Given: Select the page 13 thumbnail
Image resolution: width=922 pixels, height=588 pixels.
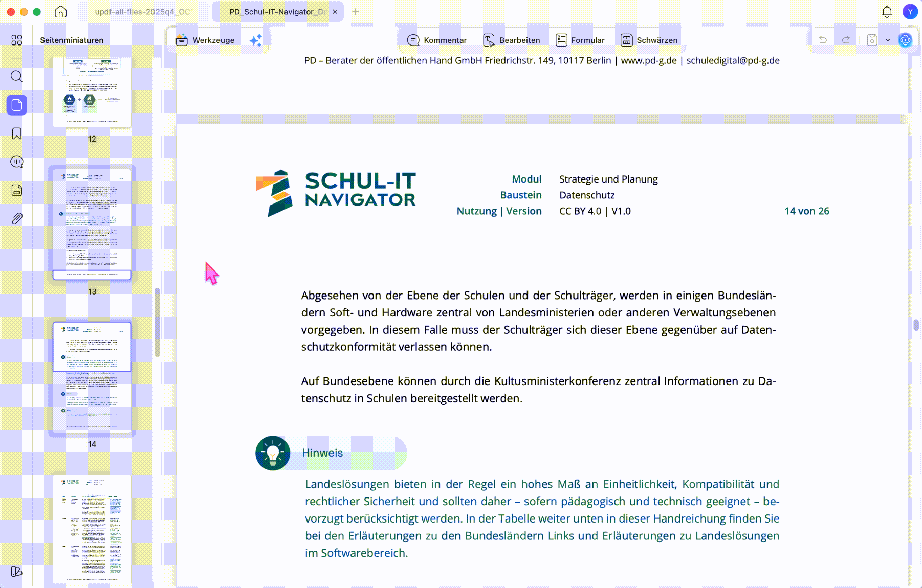Looking at the screenshot, I should click(x=92, y=224).
